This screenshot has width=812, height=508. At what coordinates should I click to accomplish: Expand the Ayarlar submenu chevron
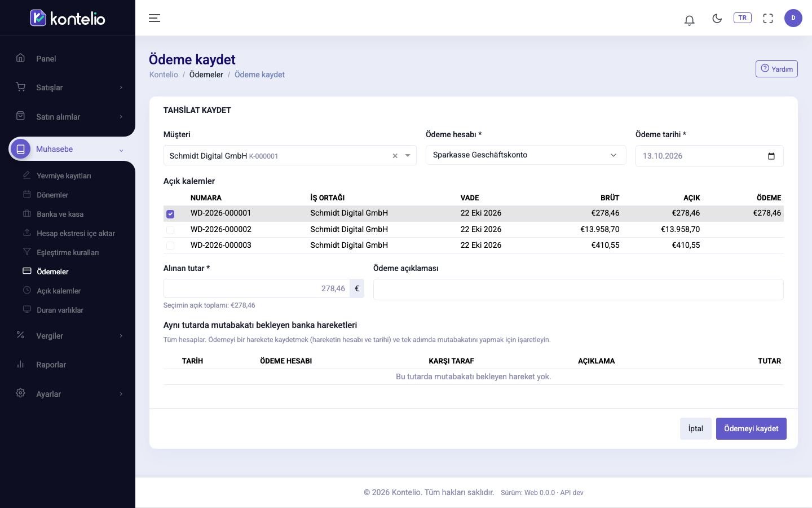point(121,394)
